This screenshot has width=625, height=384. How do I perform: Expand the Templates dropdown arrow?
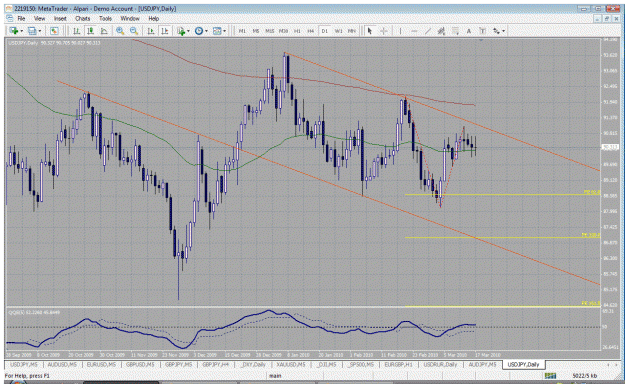224,31
